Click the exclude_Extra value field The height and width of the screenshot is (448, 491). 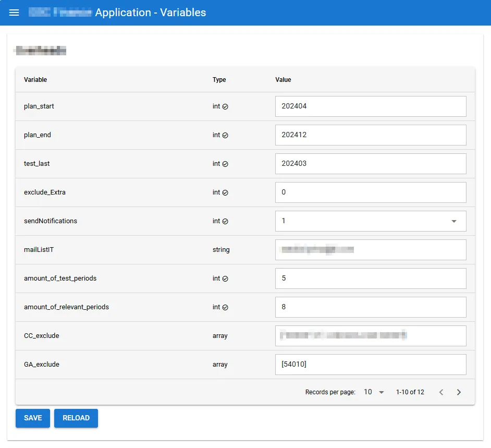click(370, 192)
